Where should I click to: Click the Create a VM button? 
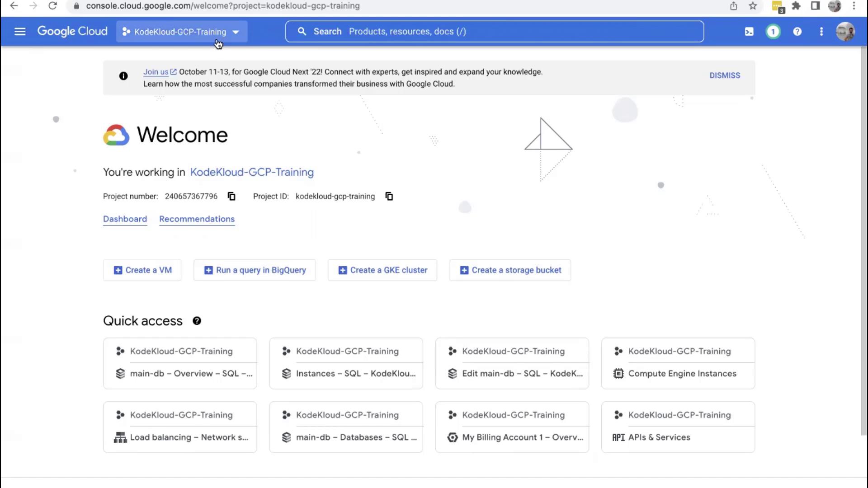[142, 270]
